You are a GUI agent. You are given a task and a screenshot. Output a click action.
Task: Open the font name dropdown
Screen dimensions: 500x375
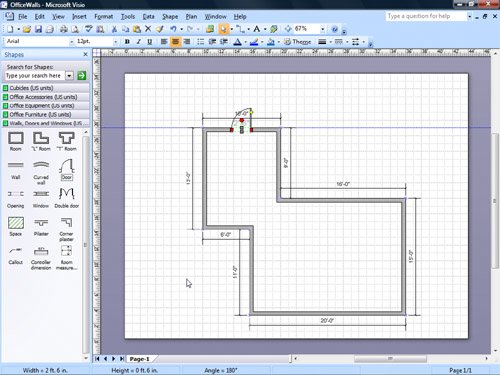pos(71,42)
